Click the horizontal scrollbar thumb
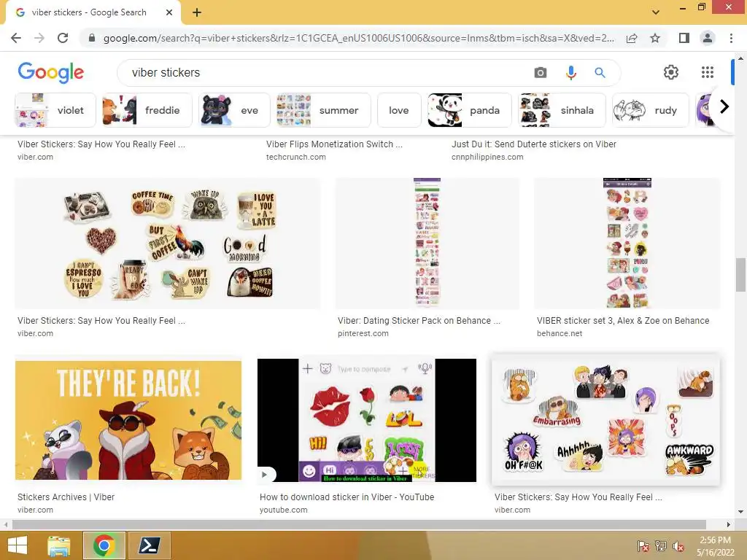 (x=359, y=524)
